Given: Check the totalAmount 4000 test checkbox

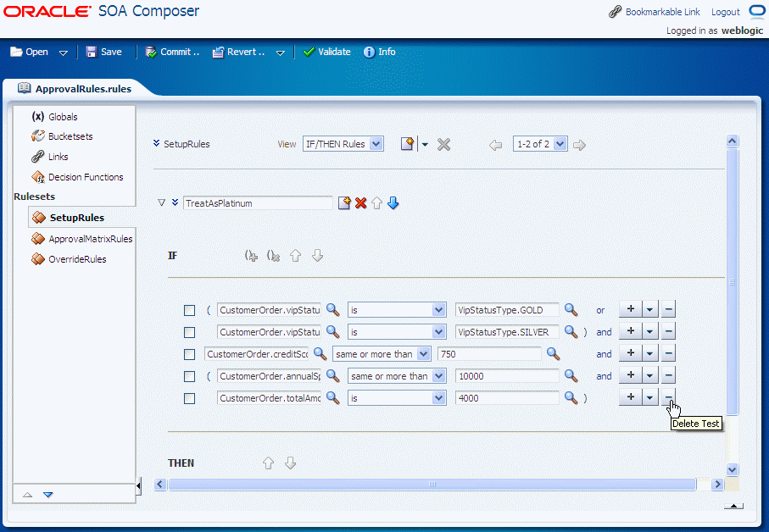Looking at the screenshot, I should click(189, 398).
